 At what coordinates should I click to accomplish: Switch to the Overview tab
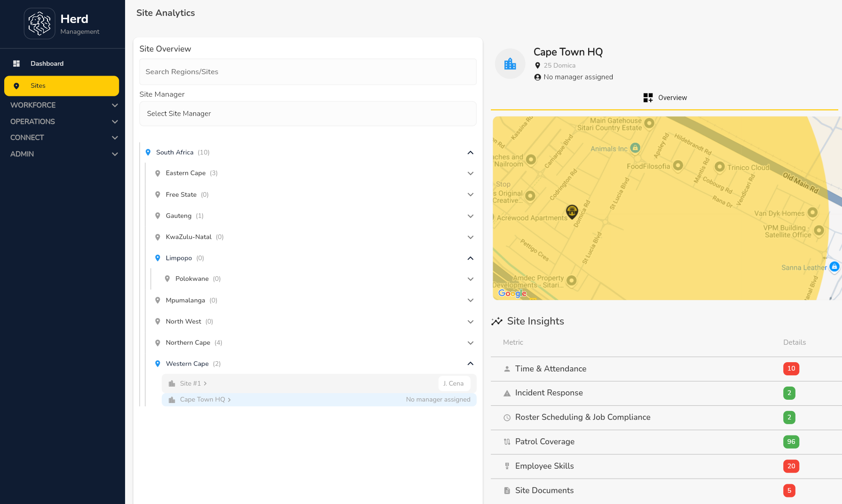tap(665, 97)
